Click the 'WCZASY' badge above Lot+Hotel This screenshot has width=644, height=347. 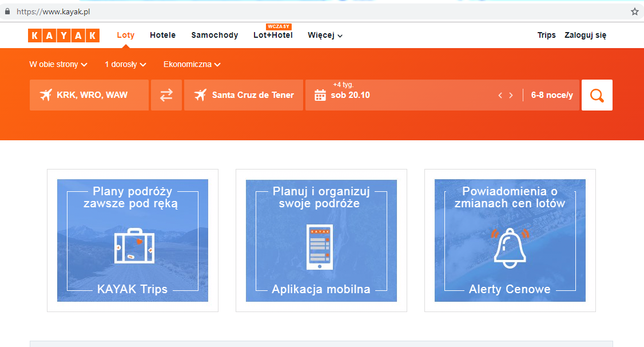(x=279, y=26)
